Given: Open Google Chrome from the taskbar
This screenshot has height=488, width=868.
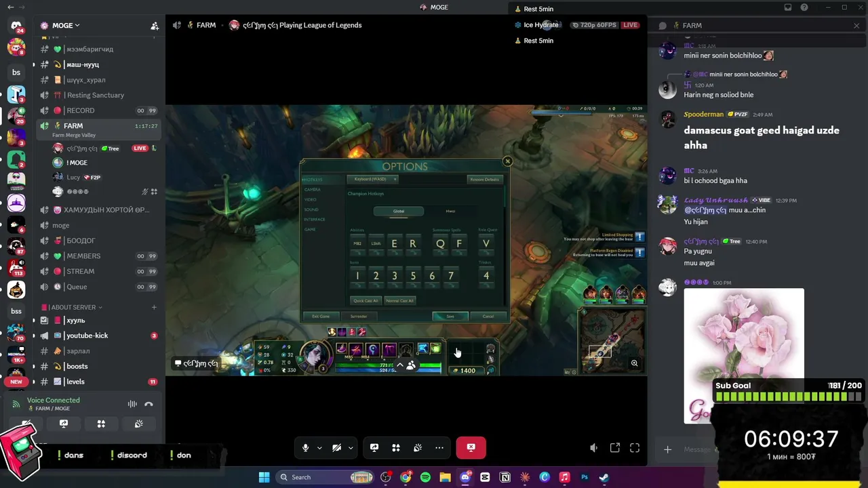Looking at the screenshot, I should [x=406, y=477].
